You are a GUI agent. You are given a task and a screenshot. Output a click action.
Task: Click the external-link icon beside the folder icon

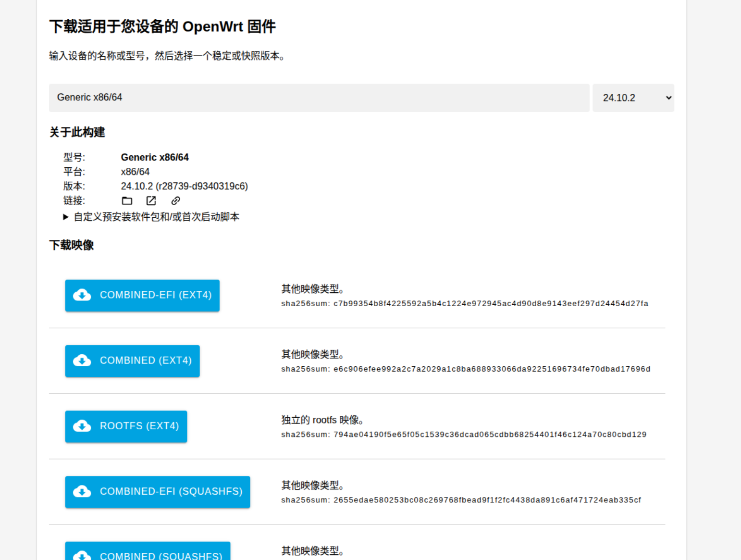point(151,201)
